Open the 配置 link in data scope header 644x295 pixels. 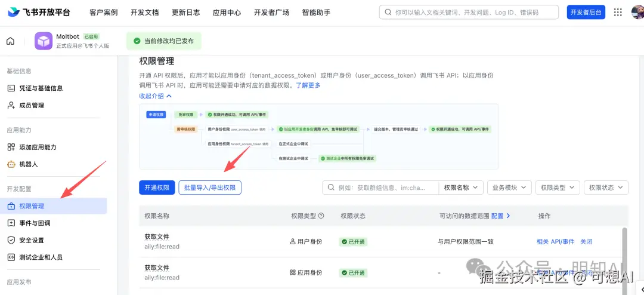click(x=501, y=216)
